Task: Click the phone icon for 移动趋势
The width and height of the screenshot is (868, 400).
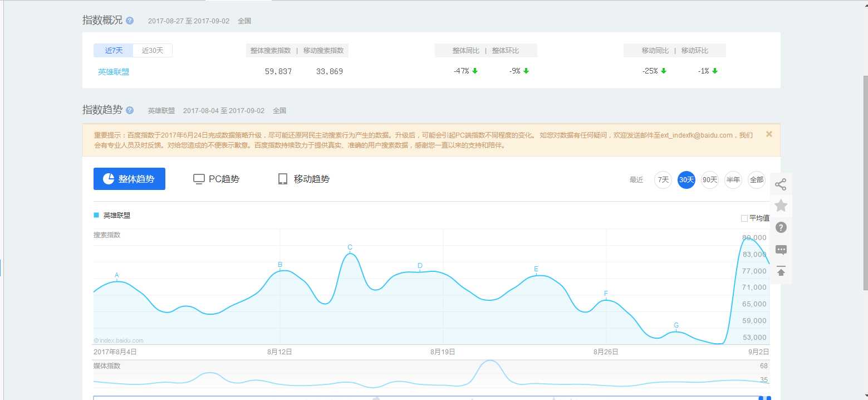Action: (282, 179)
